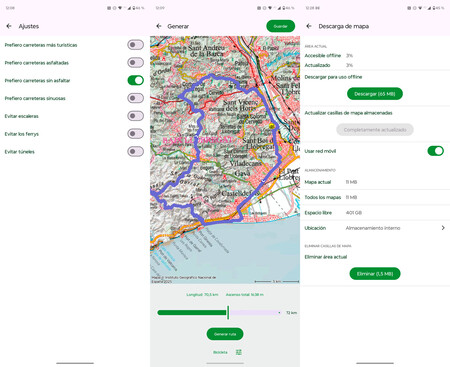The image size is (450, 367).
Task: Toggle Prefiero carreteras asfaltadas switch
Action: pos(135,62)
